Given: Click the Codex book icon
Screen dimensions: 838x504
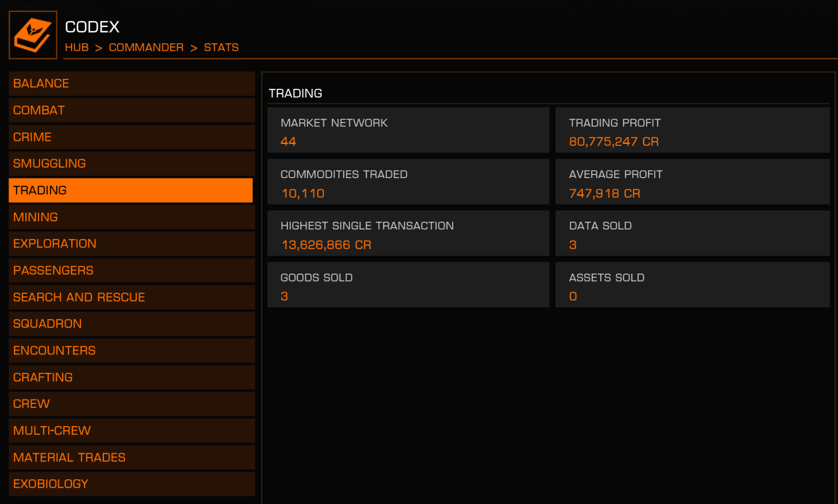Looking at the screenshot, I should click(33, 35).
